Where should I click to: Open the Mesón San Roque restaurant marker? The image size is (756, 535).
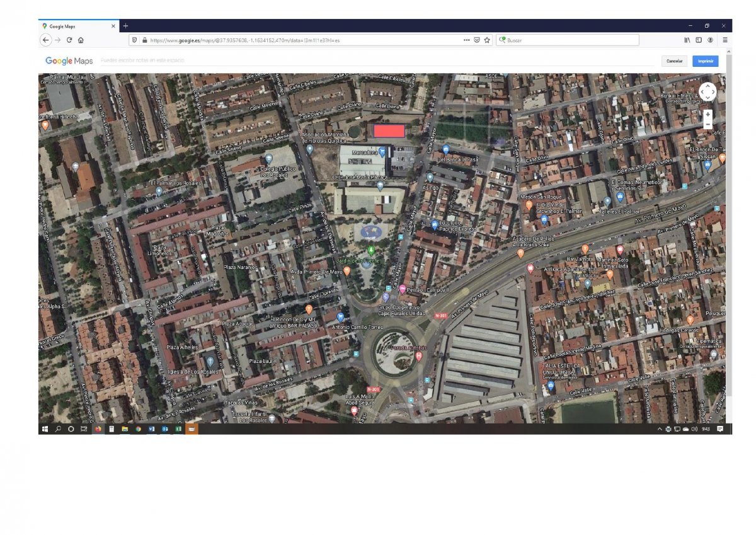click(529, 205)
